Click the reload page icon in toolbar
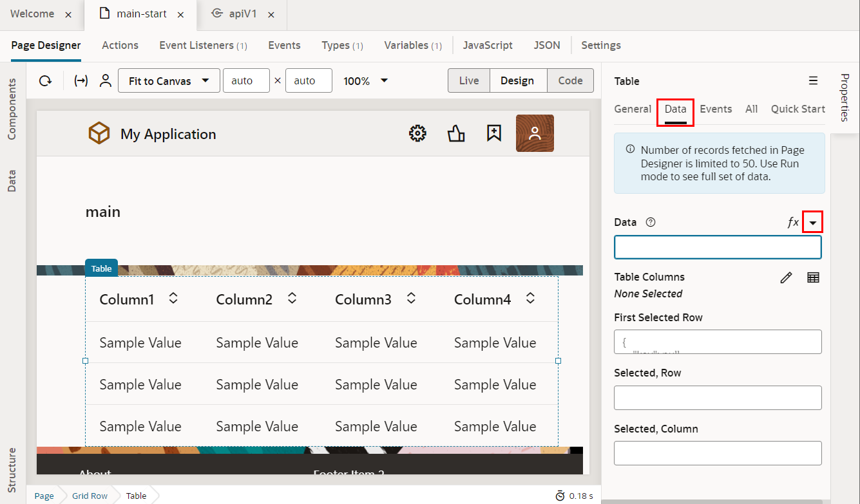The height and width of the screenshot is (504, 860). point(45,81)
